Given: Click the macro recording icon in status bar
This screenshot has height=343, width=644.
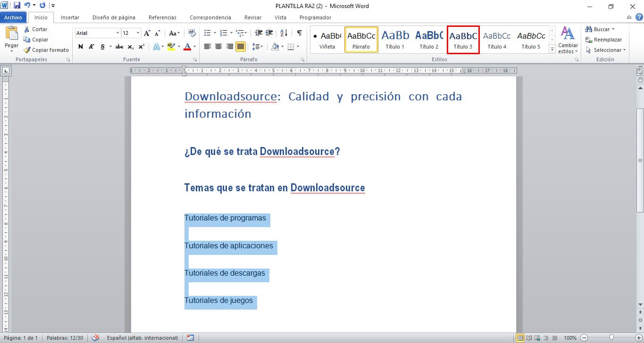Looking at the screenshot, I should pos(190,338).
